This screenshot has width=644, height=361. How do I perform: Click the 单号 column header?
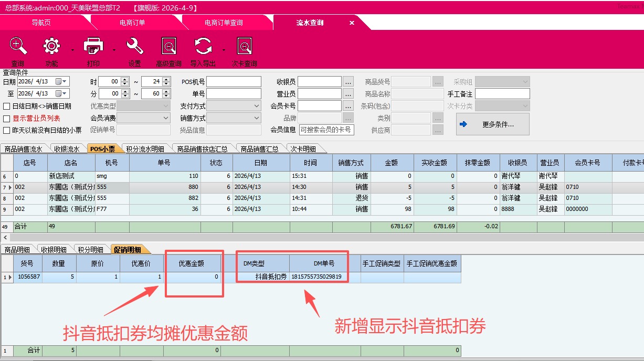point(164,163)
